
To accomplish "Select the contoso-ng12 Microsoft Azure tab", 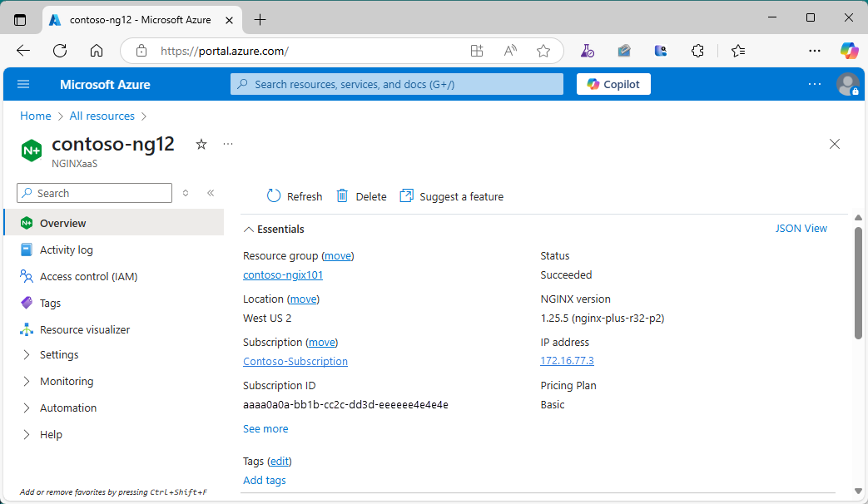I will [x=142, y=20].
